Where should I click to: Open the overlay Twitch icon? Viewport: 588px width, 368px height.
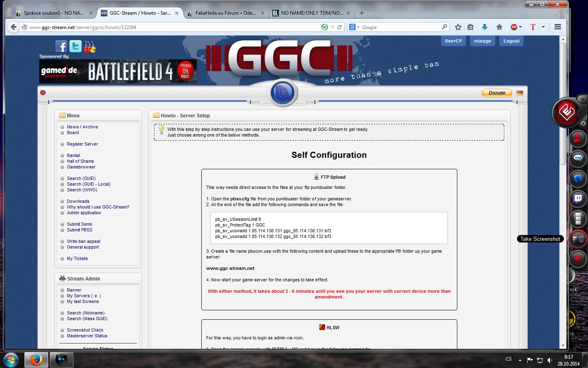(578, 199)
